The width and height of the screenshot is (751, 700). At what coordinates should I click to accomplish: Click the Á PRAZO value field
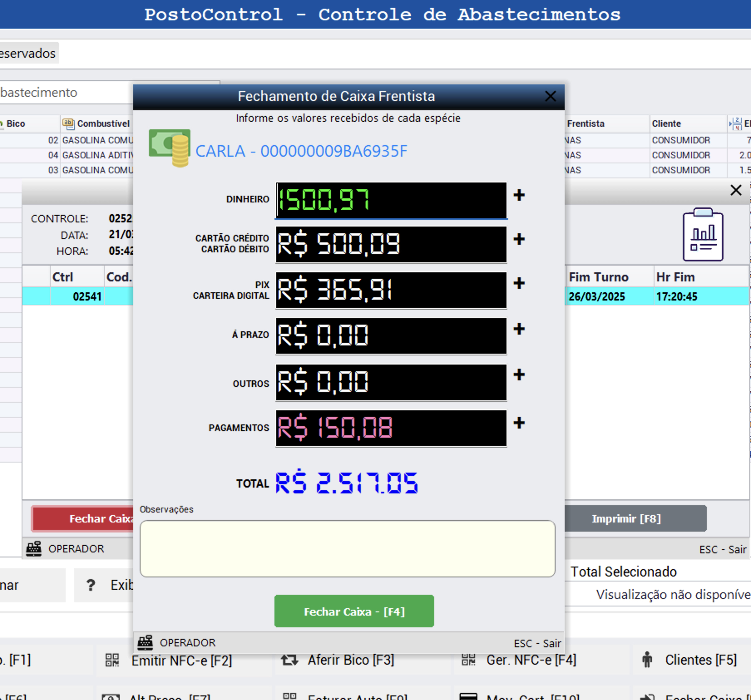pyautogui.click(x=391, y=336)
